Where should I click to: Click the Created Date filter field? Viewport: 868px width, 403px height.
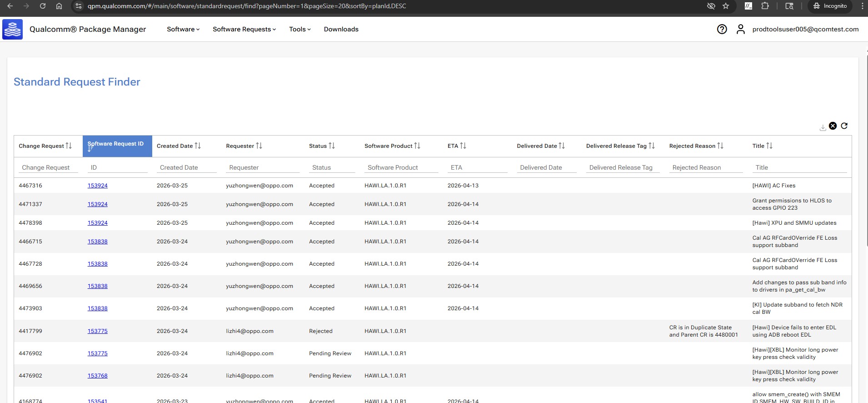[187, 167]
